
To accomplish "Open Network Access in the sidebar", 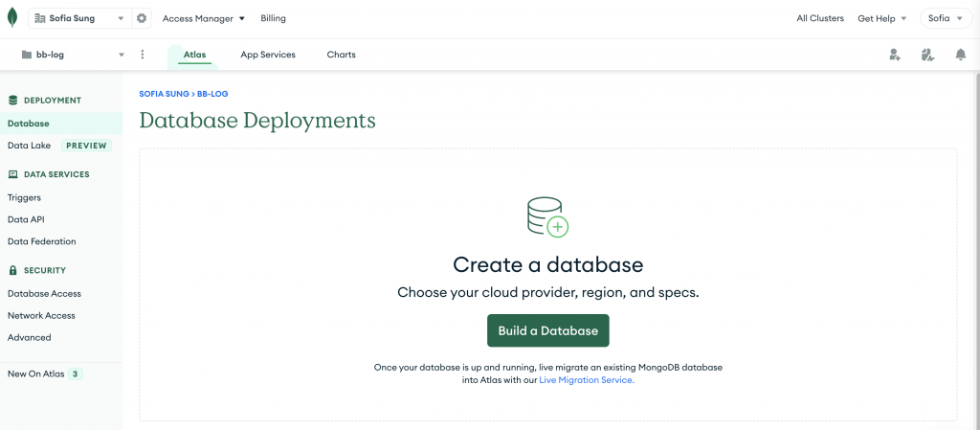I will (x=41, y=316).
